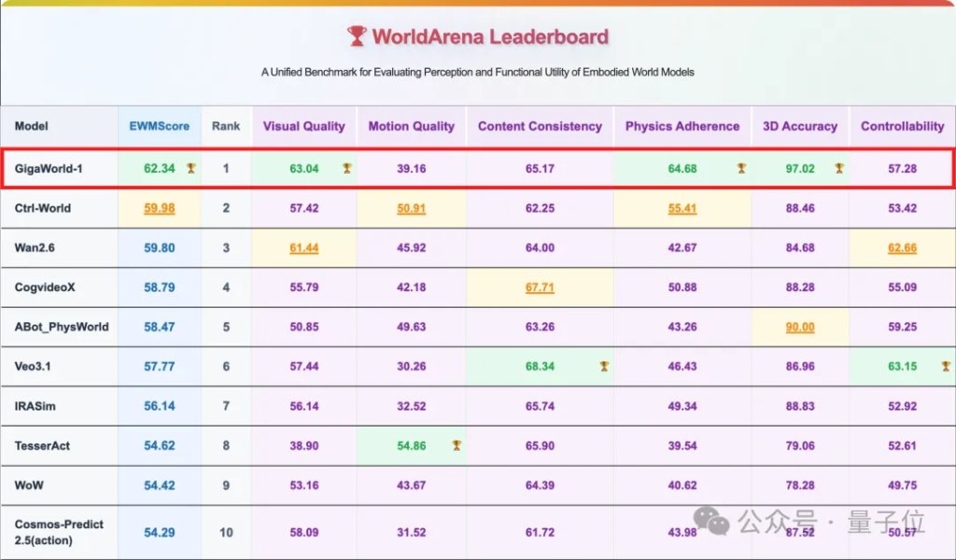Open the underlined 67.71 CogvideoX score link
This screenshot has width=956, height=560.
(x=540, y=287)
